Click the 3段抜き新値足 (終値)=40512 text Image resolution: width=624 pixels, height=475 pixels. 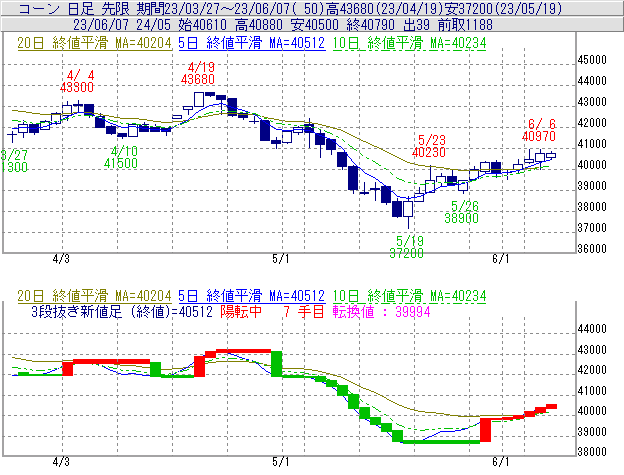122,311
